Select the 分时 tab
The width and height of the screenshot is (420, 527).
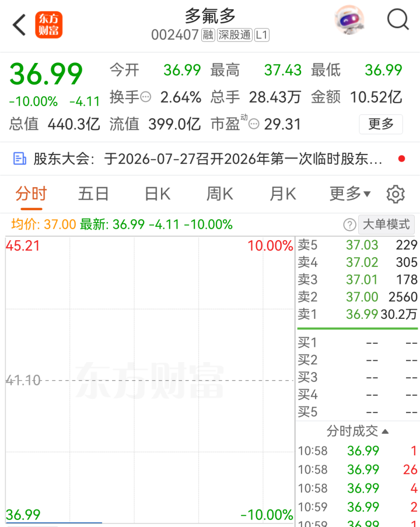pyautogui.click(x=31, y=194)
